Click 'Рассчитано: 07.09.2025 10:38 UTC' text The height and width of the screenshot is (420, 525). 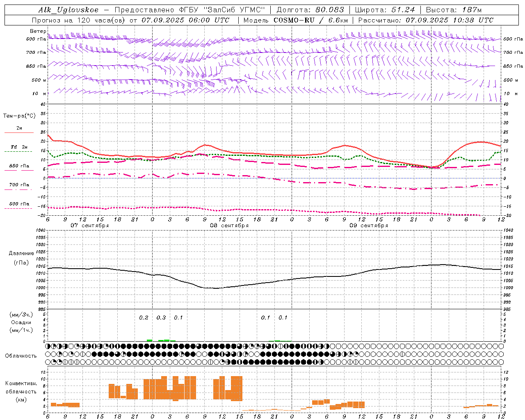tap(426, 20)
